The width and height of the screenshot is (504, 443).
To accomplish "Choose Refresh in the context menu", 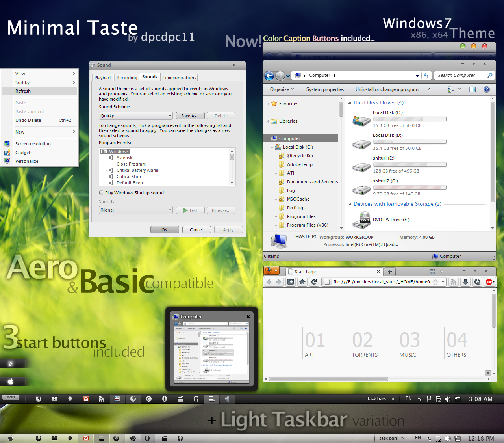I will pos(39,91).
